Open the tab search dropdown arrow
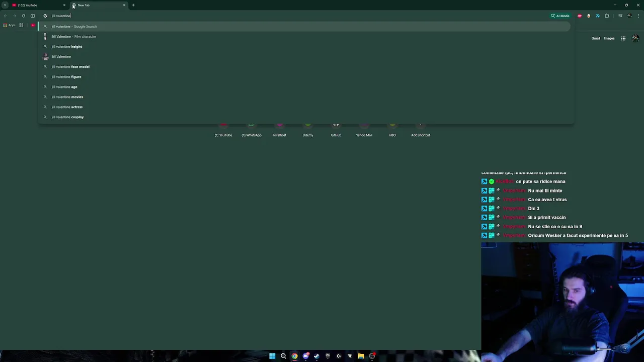The width and height of the screenshot is (644, 362). click(x=5, y=5)
